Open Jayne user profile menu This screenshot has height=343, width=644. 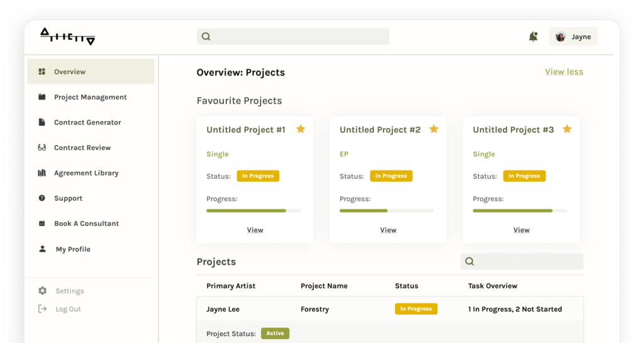(573, 37)
